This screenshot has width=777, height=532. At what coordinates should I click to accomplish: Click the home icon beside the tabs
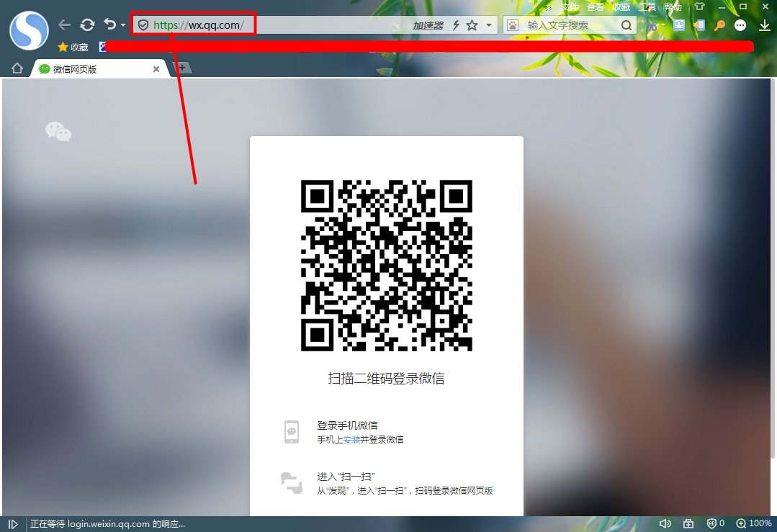[x=17, y=68]
